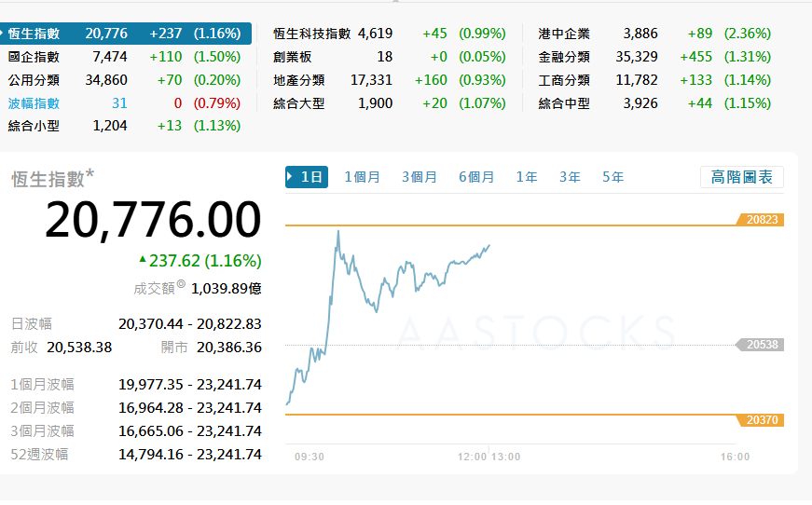Select 國企指數 in the index list

34,57
